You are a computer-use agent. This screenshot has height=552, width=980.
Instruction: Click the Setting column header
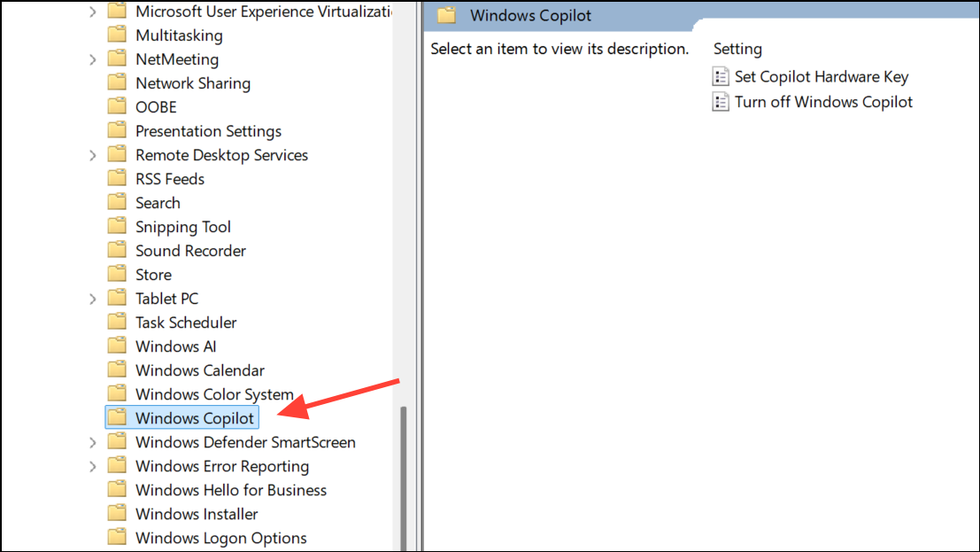(x=737, y=49)
